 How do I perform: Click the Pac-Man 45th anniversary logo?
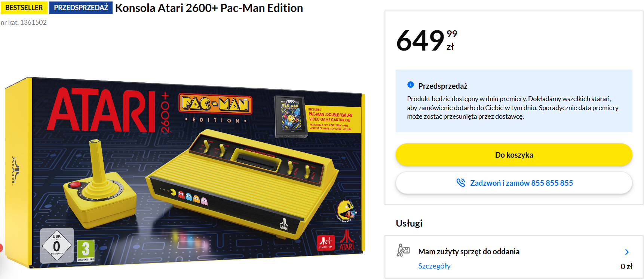coord(347,211)
